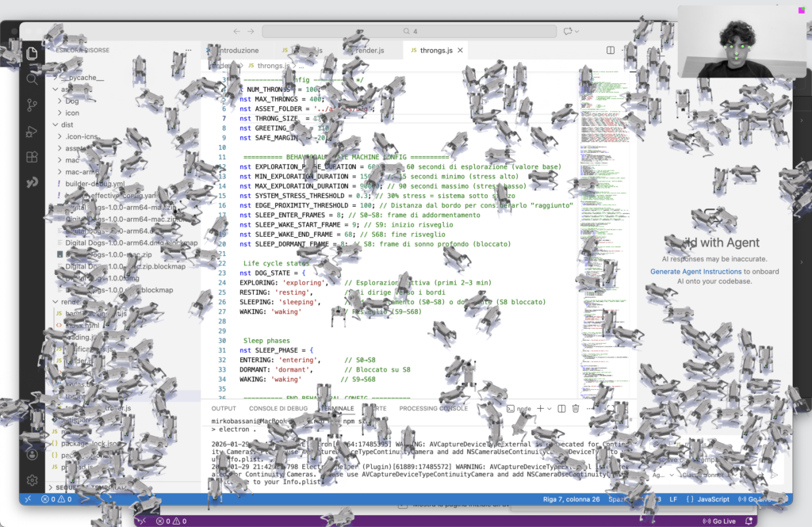This screenshot has height=527, width=812.
Task: Open the Search panel icon
Action: 32,79
